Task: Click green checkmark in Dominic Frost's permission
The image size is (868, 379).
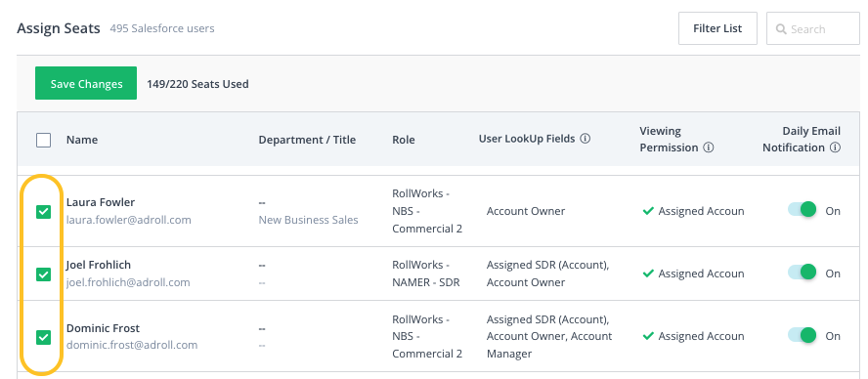Action: (x=648, y=336)
